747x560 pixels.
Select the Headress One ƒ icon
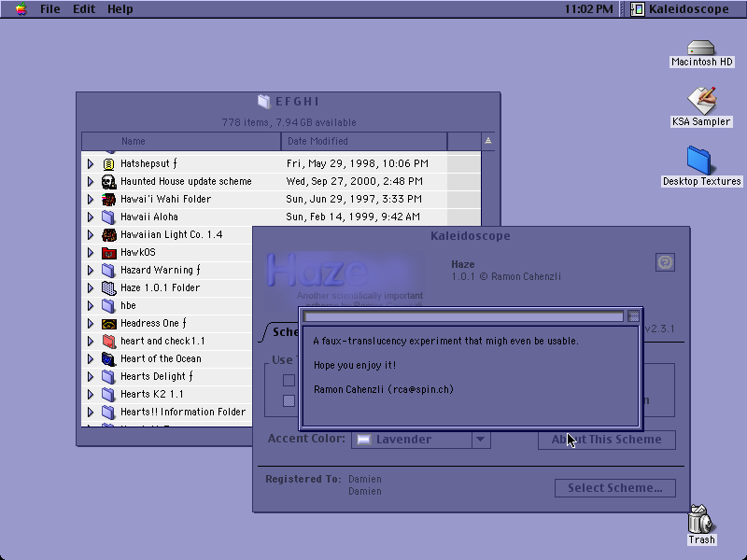pos(108,324)
